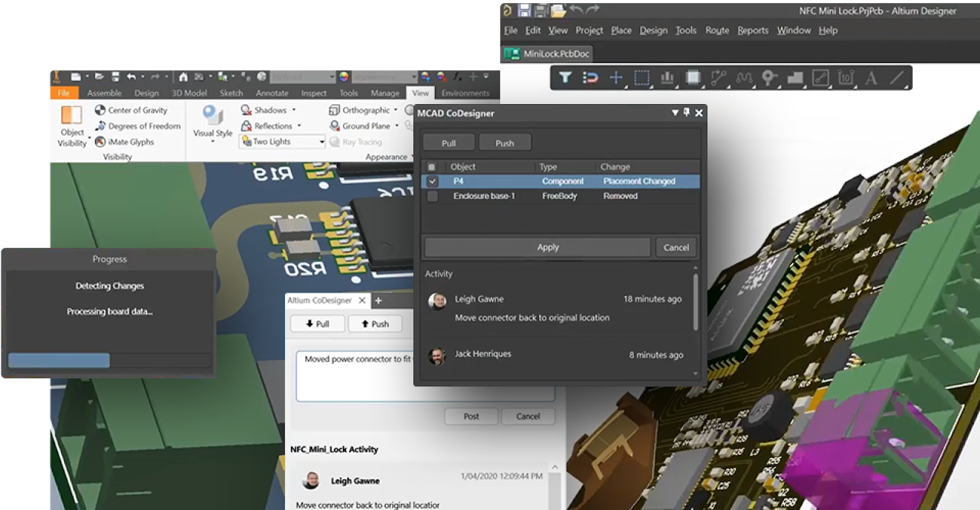Switch to the Annotate ribbon tab
This screenshot has width=980, height=510.
point(272,93)
